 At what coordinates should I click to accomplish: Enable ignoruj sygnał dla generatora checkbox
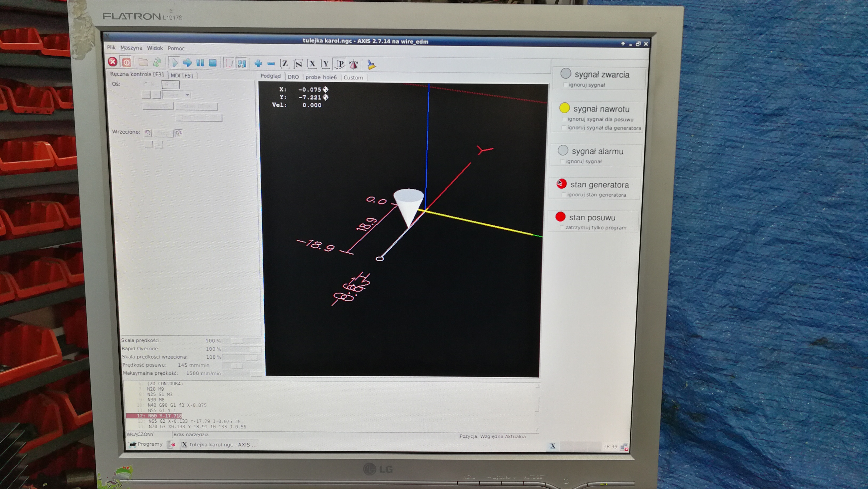[x=564, y=128]
